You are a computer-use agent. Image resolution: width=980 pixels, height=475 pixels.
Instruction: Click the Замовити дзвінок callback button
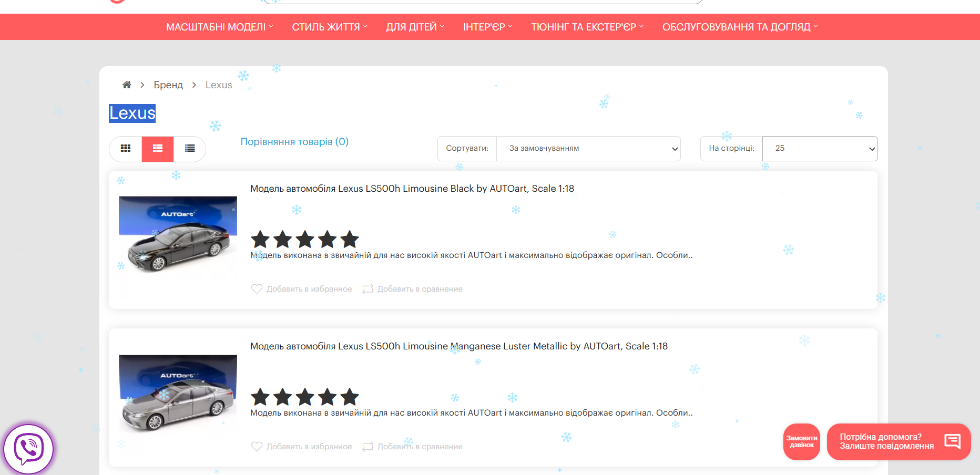pos(802,442)
